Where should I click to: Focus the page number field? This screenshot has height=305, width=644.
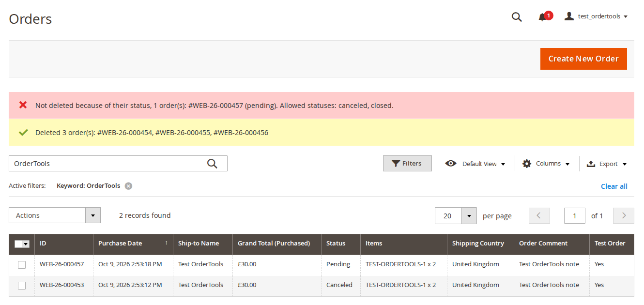tap(575, 215)
